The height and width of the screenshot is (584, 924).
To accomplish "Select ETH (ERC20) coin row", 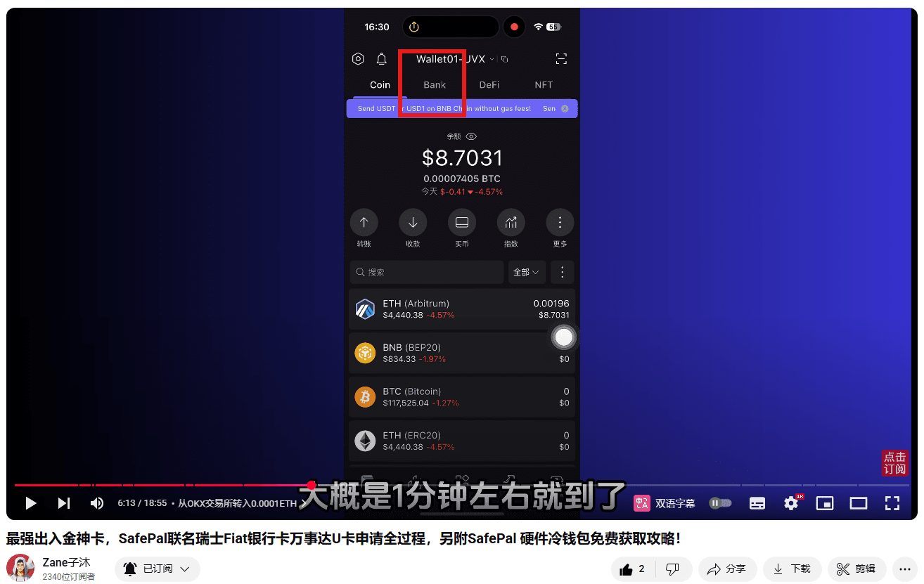I will [462, 441].
